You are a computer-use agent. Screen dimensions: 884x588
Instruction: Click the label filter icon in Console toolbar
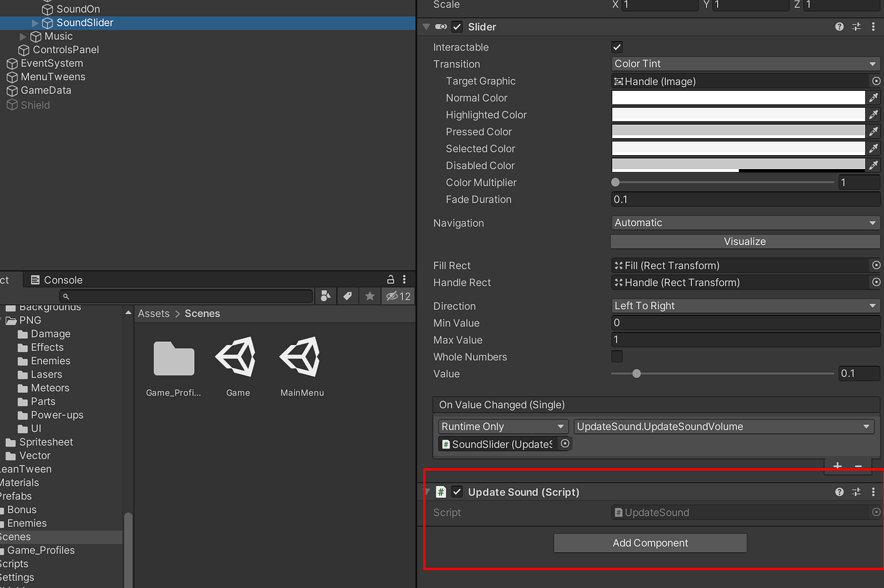tap(347, 296)
